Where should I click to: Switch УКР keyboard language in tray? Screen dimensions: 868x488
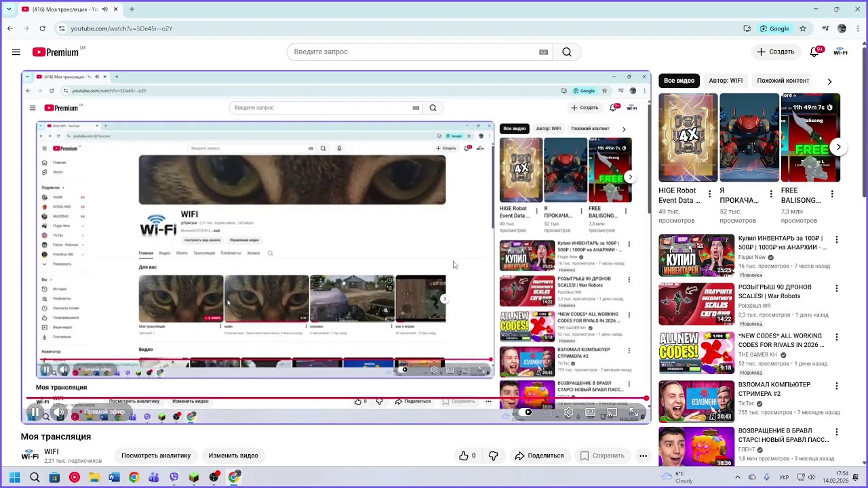click(785, 477)
